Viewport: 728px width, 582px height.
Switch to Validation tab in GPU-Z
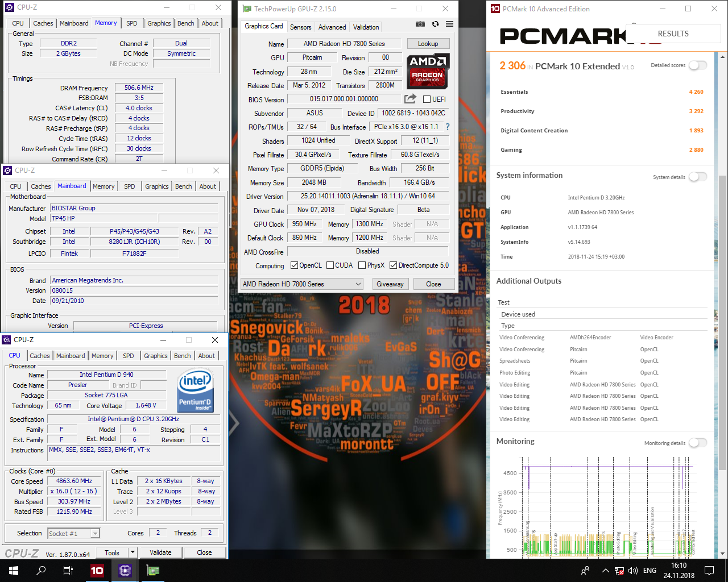366,27
